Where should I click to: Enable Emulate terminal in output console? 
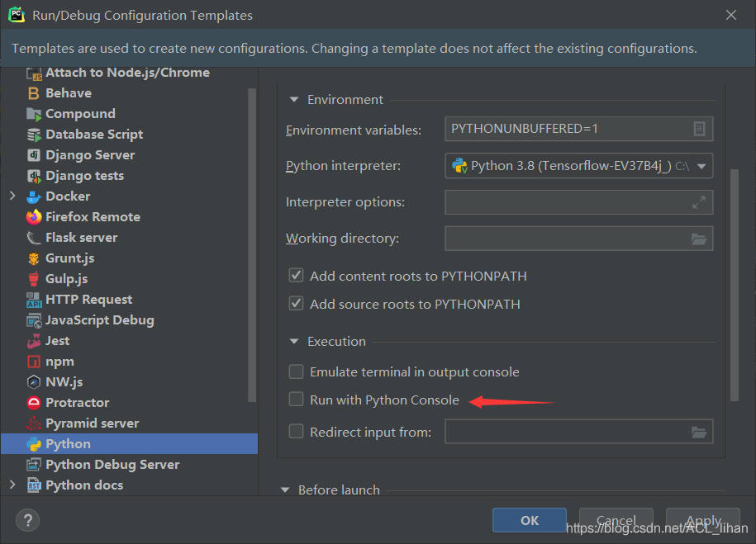point(296,371)
